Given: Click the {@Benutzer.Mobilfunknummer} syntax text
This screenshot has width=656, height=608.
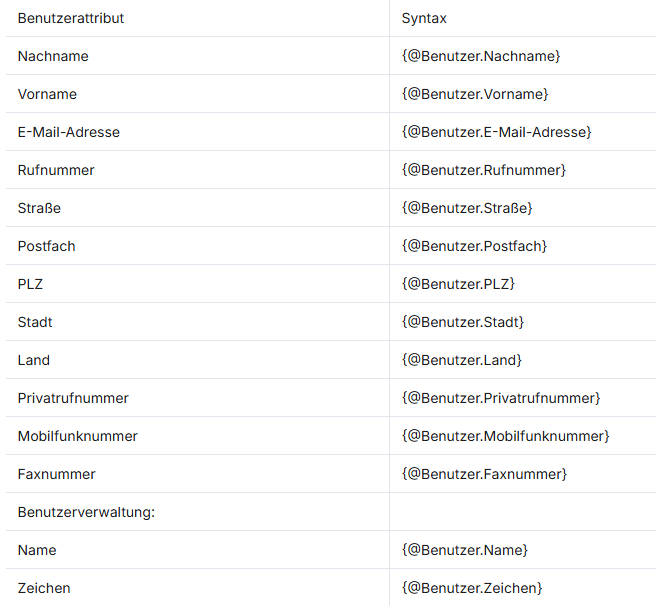Looking at the screenshot, I should [x=505, y=436].
